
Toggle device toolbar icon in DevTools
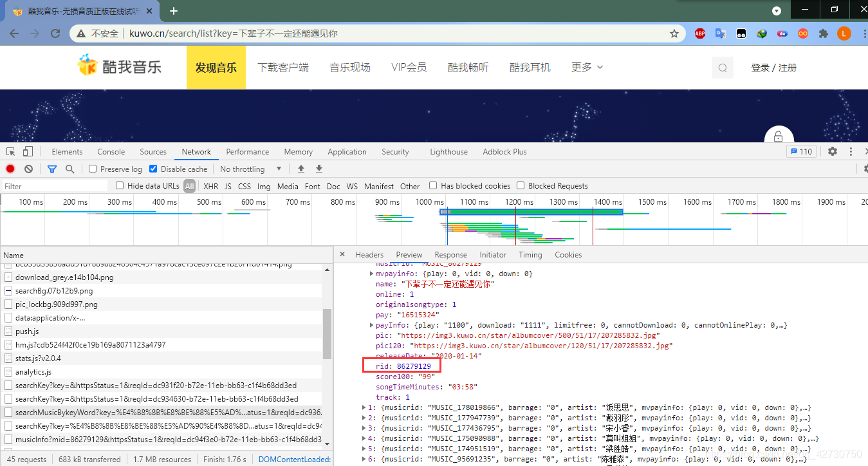coord(28,152)
